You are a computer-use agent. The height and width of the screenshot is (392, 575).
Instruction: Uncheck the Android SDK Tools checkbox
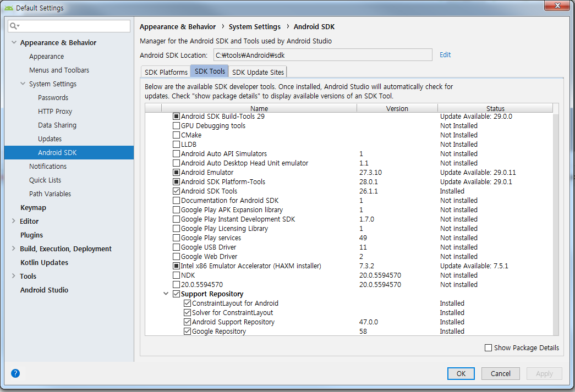point(177,191)
